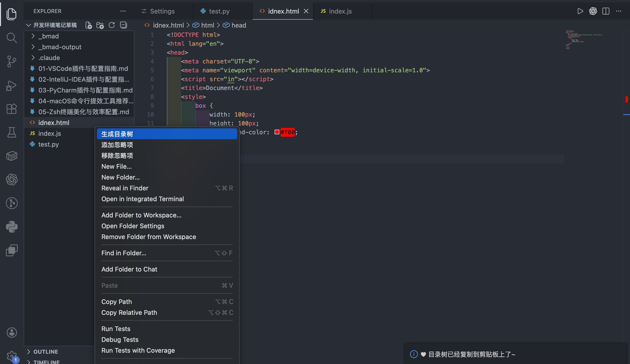Switch to the test.py tab
This screenshot has height=364, width=630.
click(219, 11)
